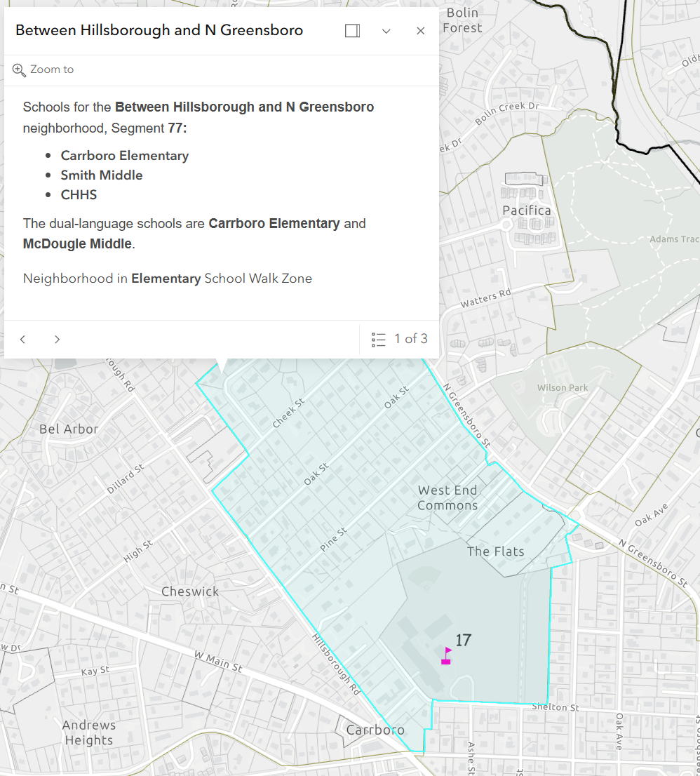The image size is (700, 776).
Task: Click 'CHHS' in the schools list
Action: coord(79,194)
